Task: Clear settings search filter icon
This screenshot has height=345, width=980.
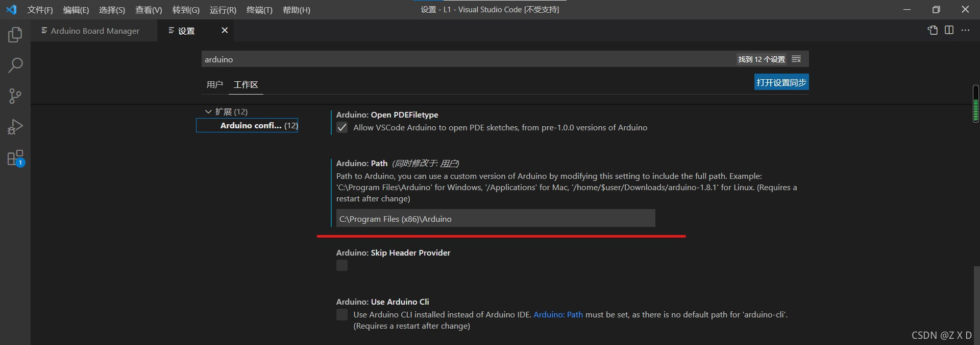Action: pos(796,59)
